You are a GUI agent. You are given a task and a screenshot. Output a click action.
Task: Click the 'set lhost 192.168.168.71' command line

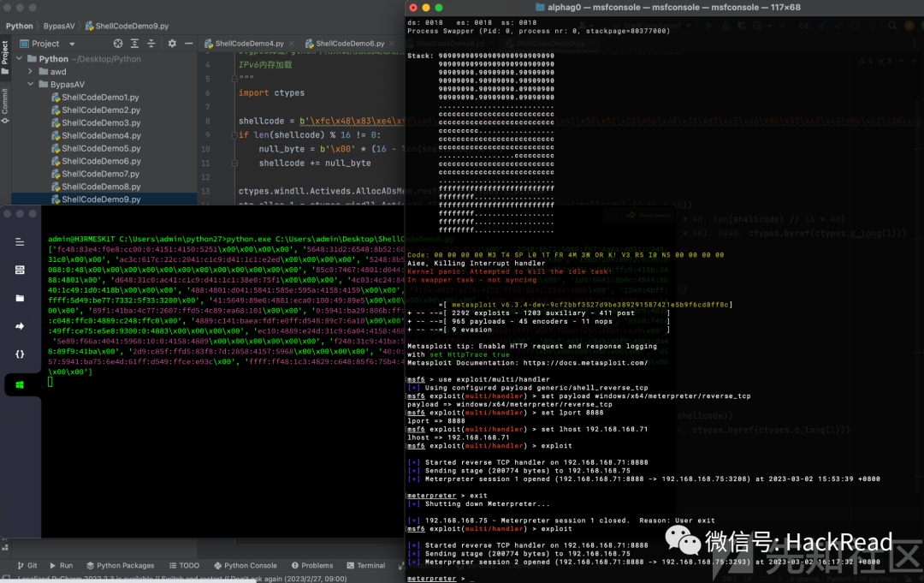coord(527,429)
